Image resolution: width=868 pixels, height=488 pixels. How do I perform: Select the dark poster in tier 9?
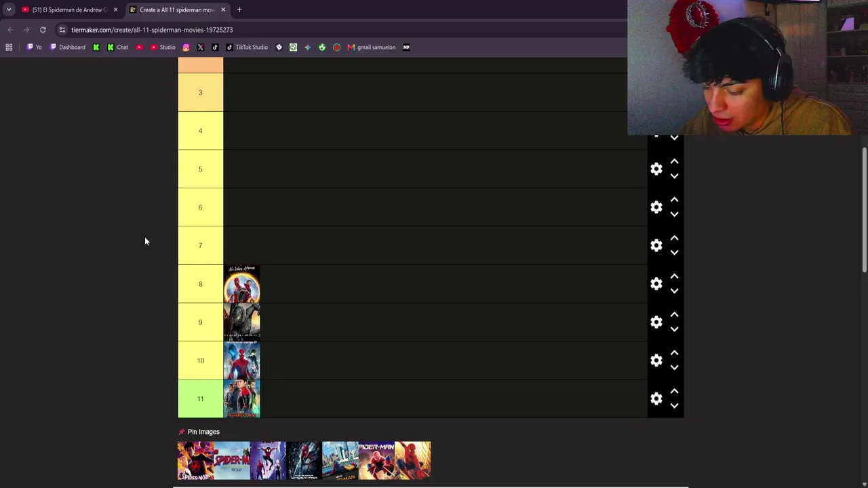pos(241,322)
